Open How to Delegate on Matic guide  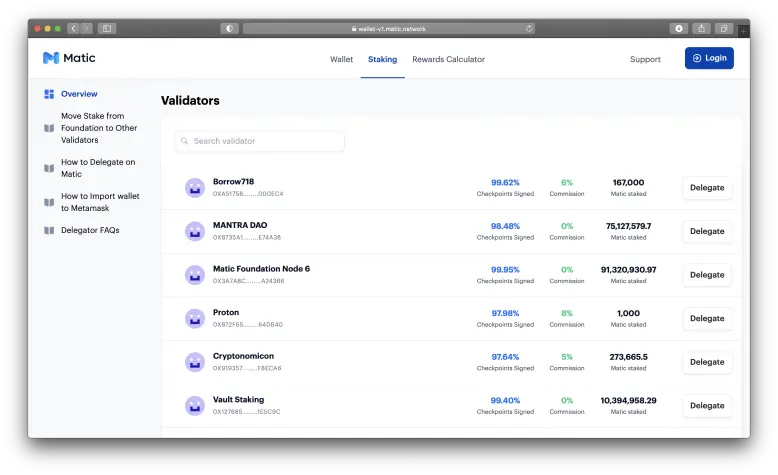(x=98, y=168)
